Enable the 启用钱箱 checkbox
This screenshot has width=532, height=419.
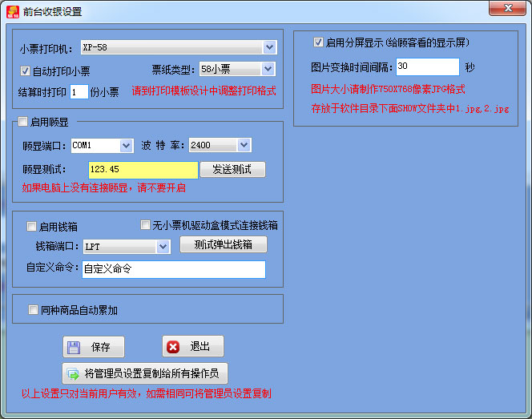(x=32, y=227)
